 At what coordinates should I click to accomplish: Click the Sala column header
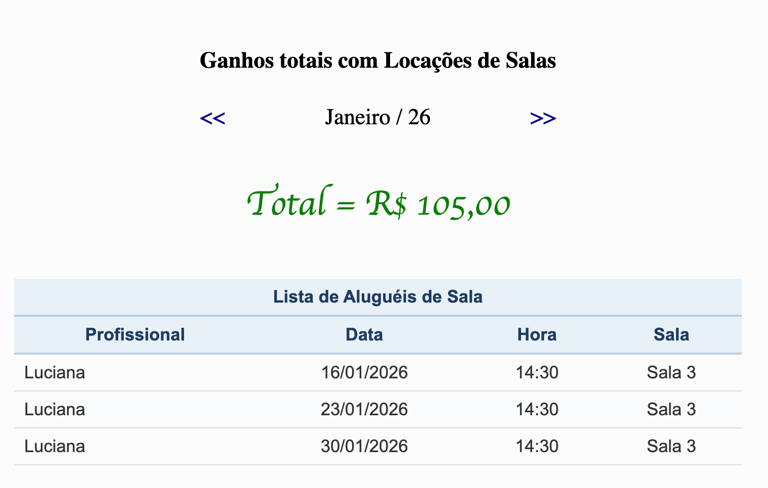pos(671,335)
